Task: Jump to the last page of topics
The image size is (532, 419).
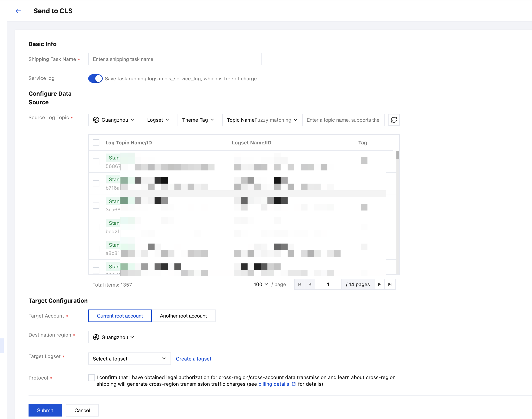Action: coord(390,284)
